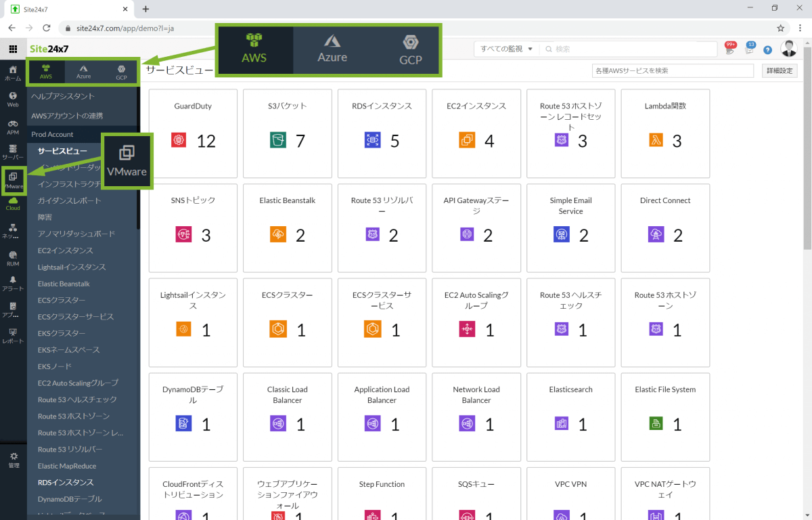Go to ホーム in the navigation rail
The image size is (812, 520).
click(x=13, y=73)
